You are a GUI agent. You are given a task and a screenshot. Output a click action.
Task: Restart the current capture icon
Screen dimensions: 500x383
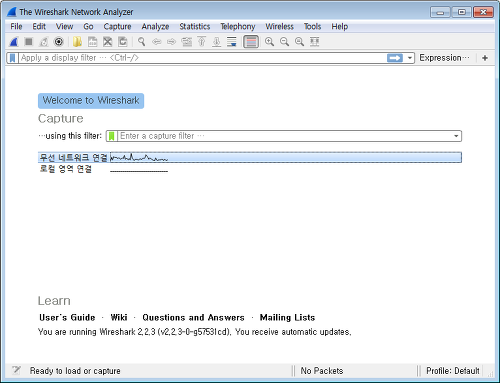44,42
